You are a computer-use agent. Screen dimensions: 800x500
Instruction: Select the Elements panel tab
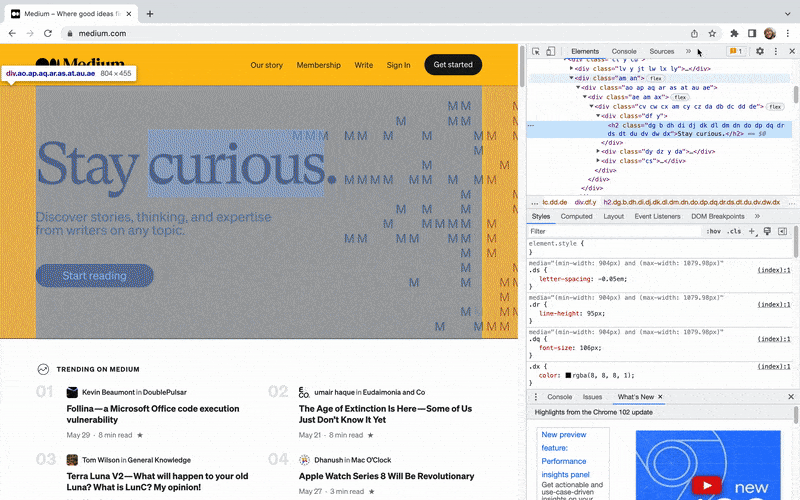tap(585, 52)
